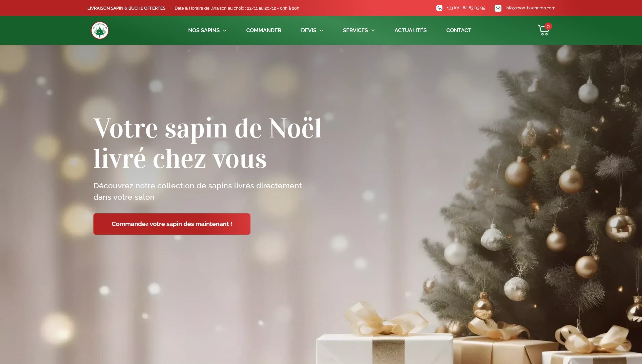
Task: Expand the Services dropdown arrow
Action: (x=373, y=31)
